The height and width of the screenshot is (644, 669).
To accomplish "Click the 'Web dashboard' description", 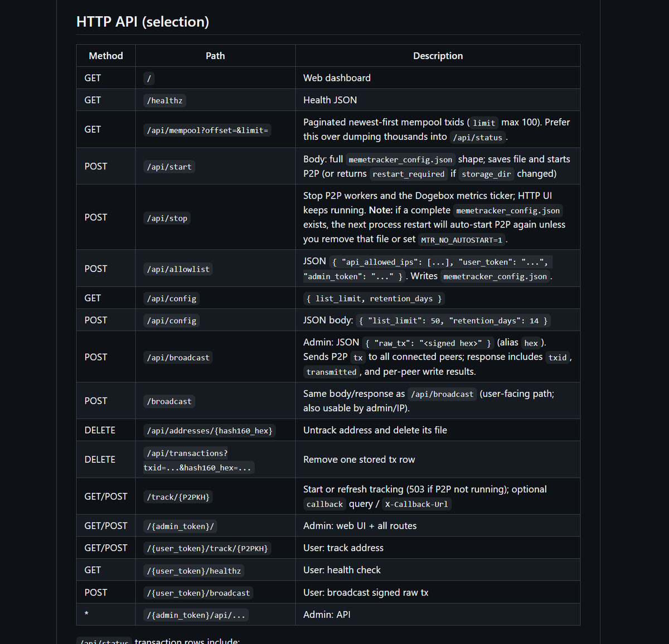I will click(337, 78).
